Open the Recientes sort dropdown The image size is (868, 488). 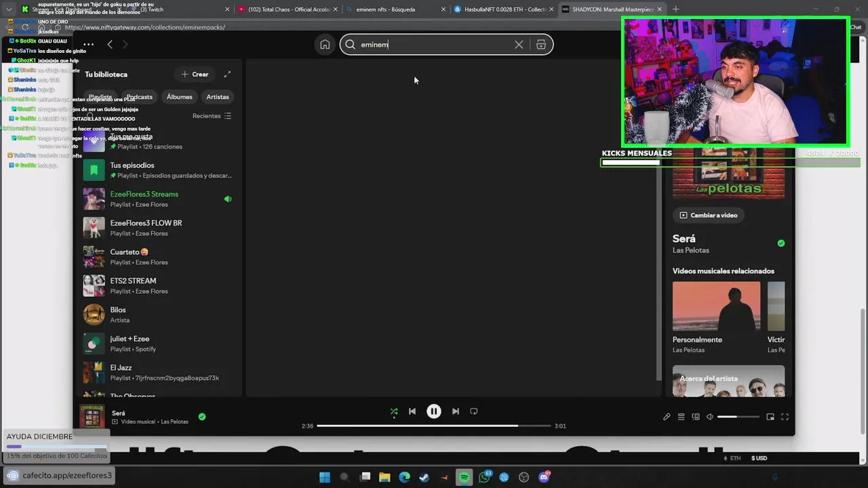(212, 116)
